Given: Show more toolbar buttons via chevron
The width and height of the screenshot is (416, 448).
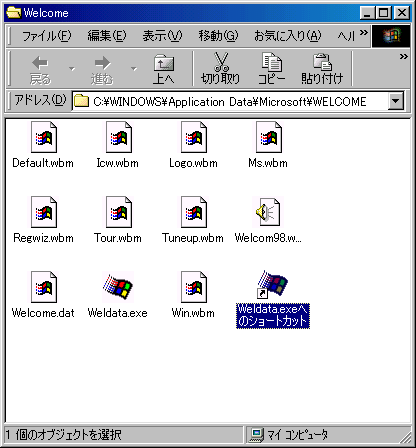Looking at the screenshot, I should (x=404, y=57).
